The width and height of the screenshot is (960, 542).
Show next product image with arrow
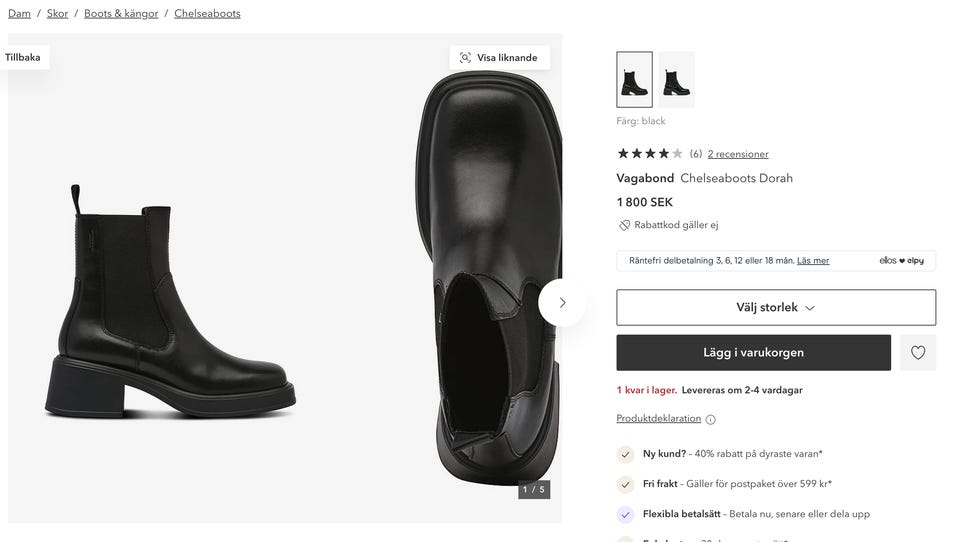click(x=562, y=303)
